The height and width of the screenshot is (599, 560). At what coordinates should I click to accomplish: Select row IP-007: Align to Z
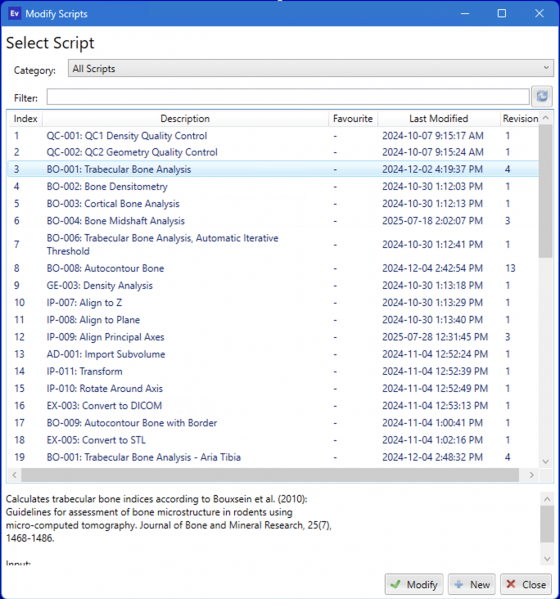[274, 303]
